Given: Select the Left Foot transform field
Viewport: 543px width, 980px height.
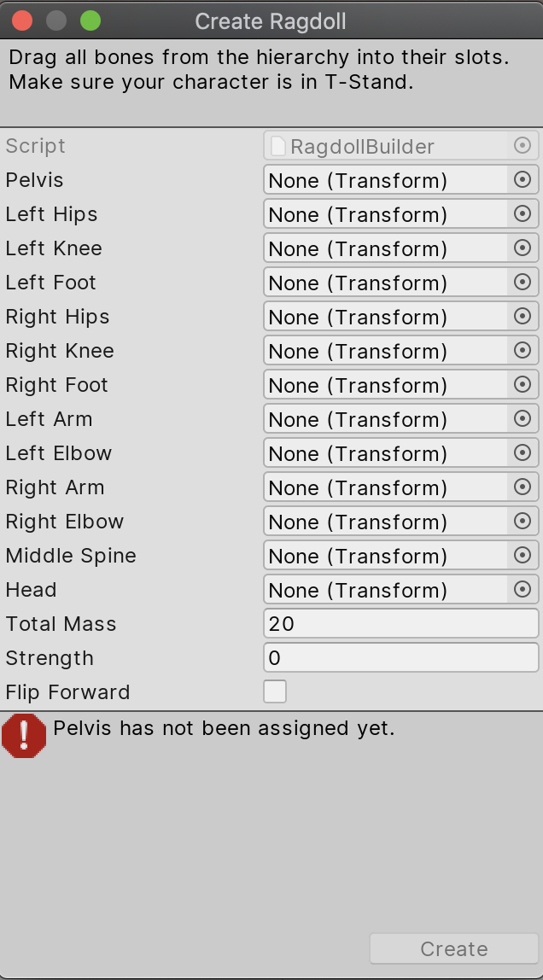Looking at the screenshot, I should (384, 283).
